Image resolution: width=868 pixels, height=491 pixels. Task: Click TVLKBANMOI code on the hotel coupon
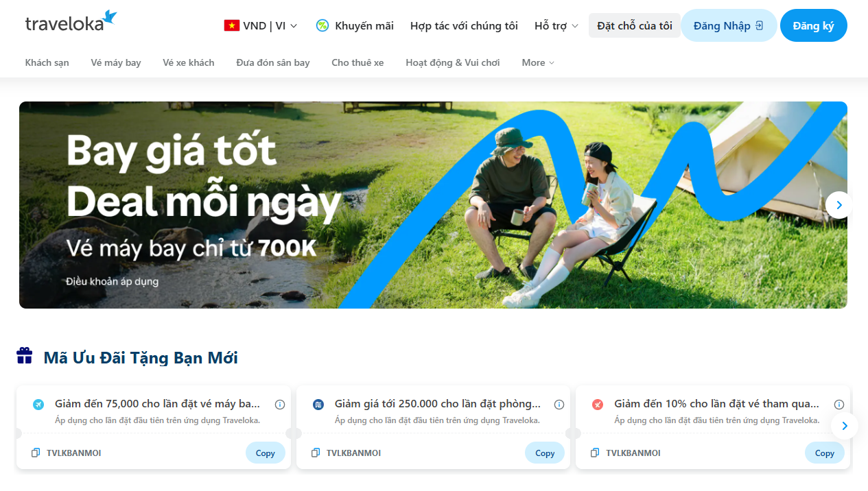[x=353, y=453]
